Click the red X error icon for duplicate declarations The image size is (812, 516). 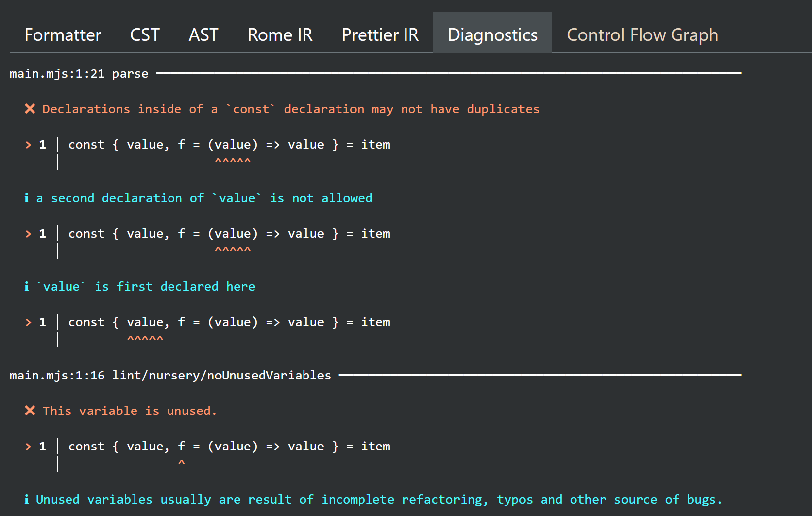30,109
